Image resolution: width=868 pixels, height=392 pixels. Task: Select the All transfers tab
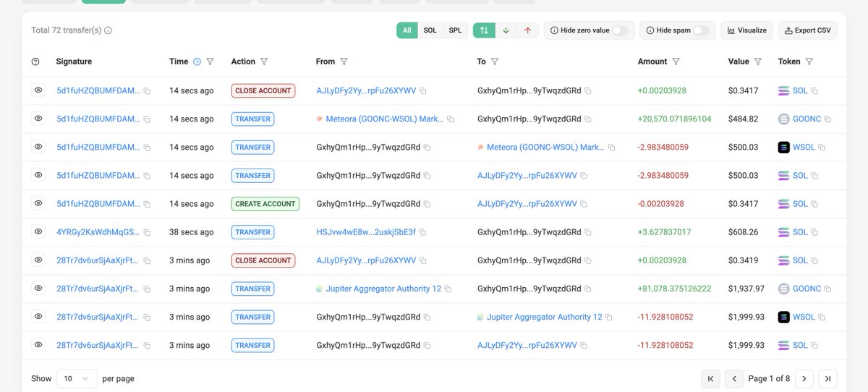(x=407, y=30)
